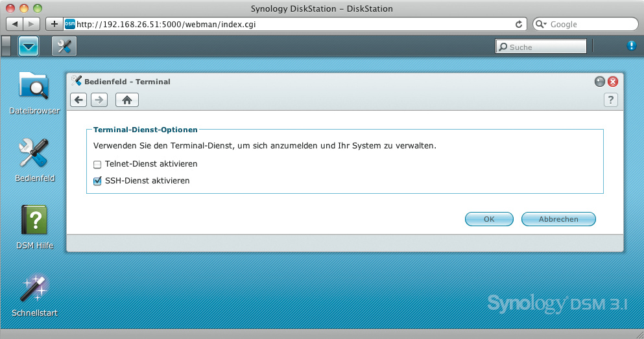Image resolution: width=644 pixels, height=339 pixels.
Task: Minimize the Bedienfeld Terminal window
Action: pos(600,82)
